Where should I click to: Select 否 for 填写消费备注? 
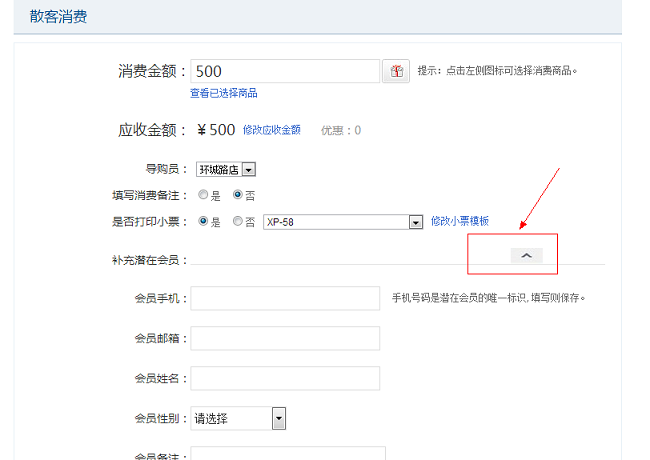click(238, 195)
